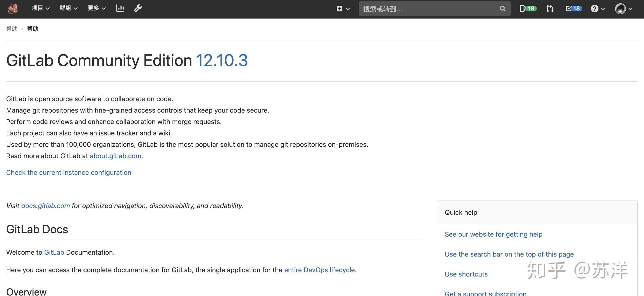
Task: Follow the about.gitlab.com link
Action: pyautogui.click(x=115, y=156)
